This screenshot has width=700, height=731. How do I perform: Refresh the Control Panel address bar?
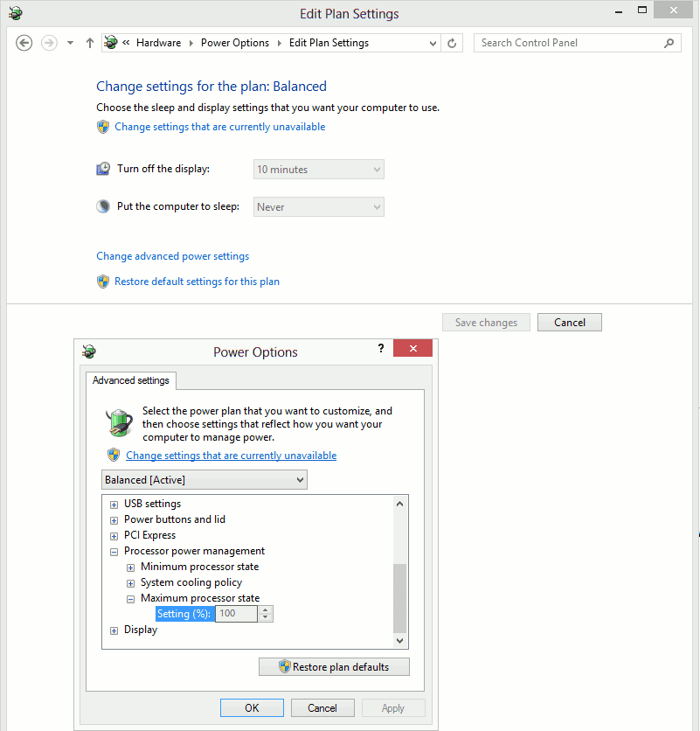[452, 43]
